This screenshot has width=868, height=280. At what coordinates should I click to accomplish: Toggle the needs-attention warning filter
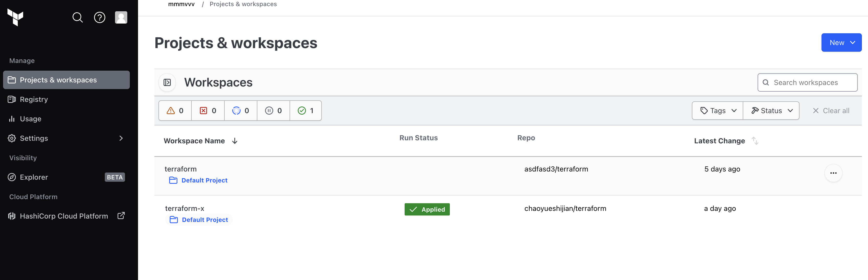coord(175,111)
